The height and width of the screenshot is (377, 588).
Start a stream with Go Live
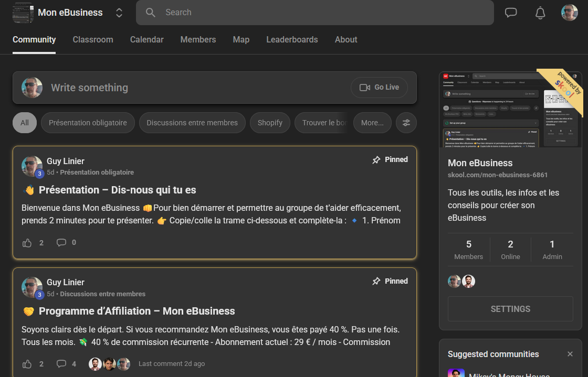379,88
